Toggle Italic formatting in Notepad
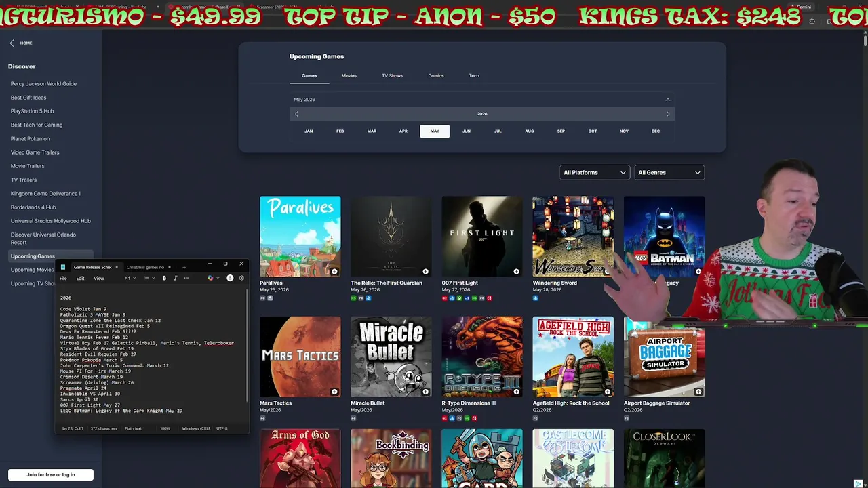868x488 pixels. pyautogui.click(x=175, y=278)
